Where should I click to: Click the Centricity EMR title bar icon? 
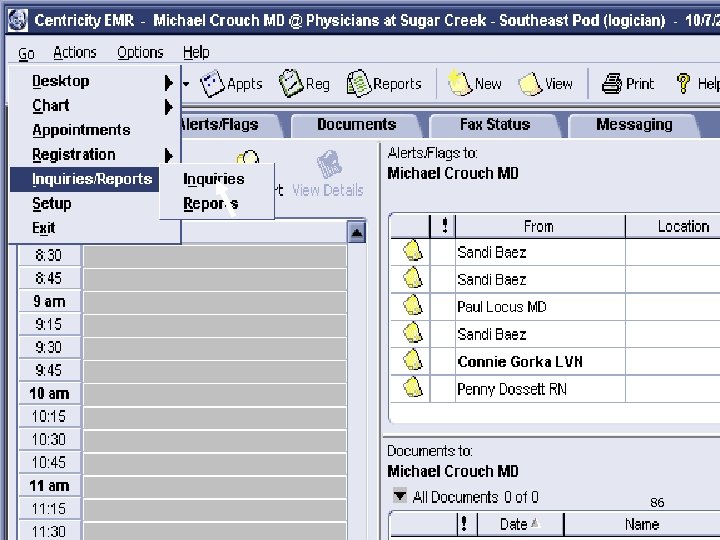coord(18,20)
